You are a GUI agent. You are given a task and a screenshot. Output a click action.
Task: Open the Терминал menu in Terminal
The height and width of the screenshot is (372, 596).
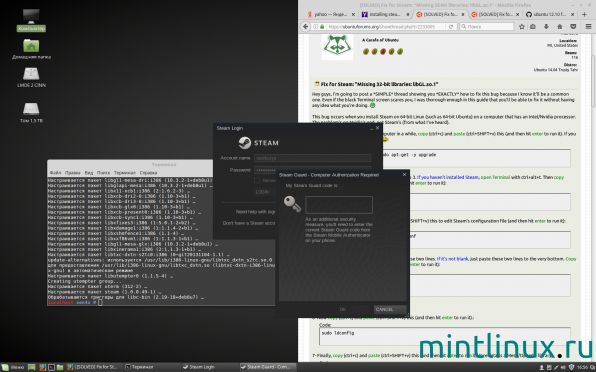pyautogui.click(x=125, y=173)
